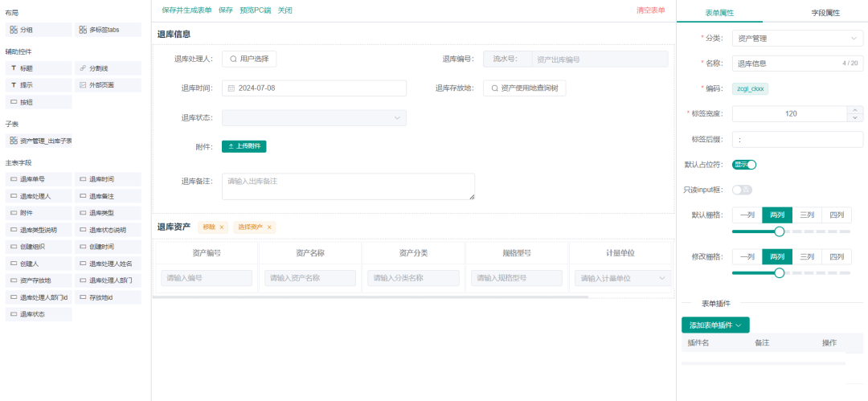Select the 标题 text control icon
Viewport: 868px width, 401px height.
[x=14, y=68]
